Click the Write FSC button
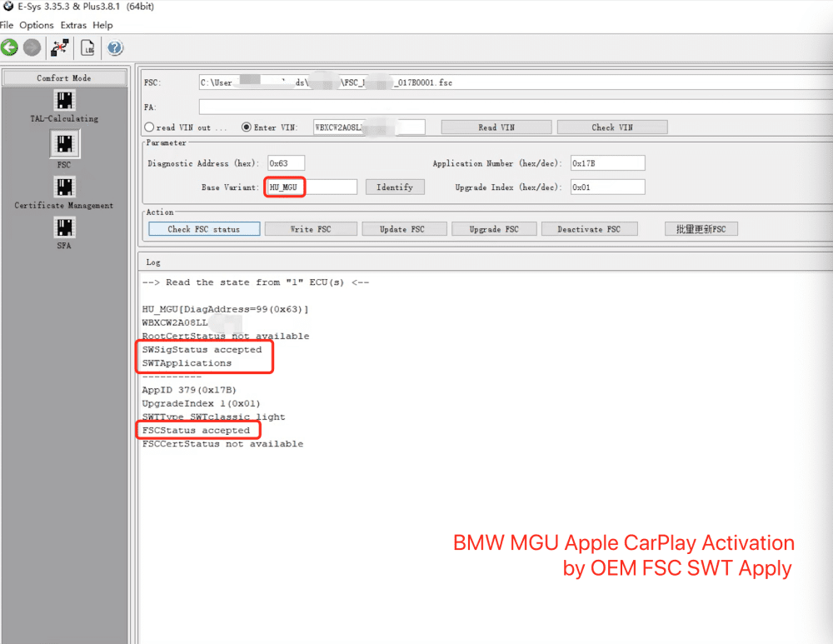 click(x=311, y=229)
